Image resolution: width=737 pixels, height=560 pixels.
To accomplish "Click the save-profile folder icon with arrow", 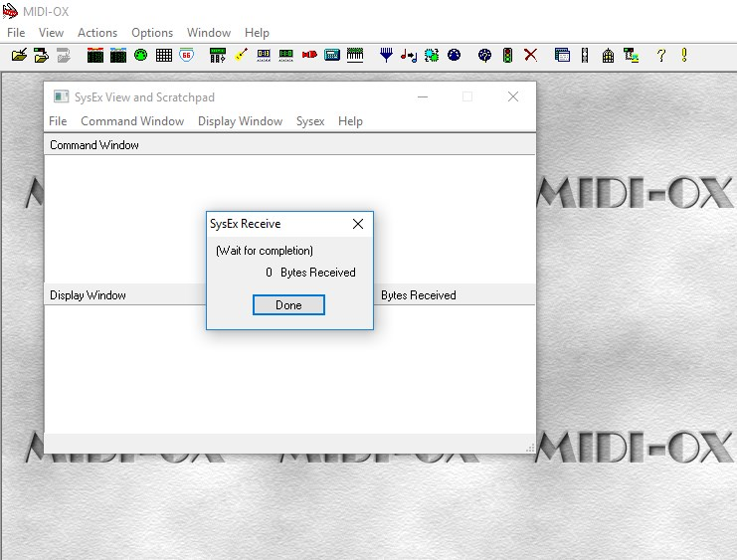I will point(42,55).
